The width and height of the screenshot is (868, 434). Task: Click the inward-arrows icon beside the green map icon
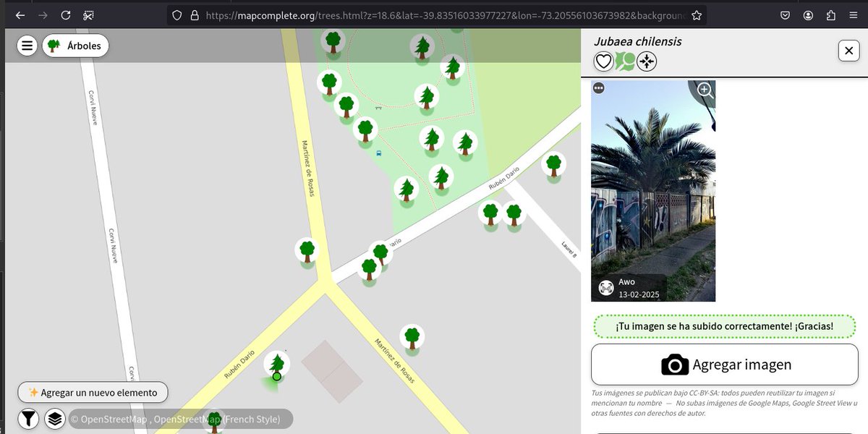tap(647, 62)
